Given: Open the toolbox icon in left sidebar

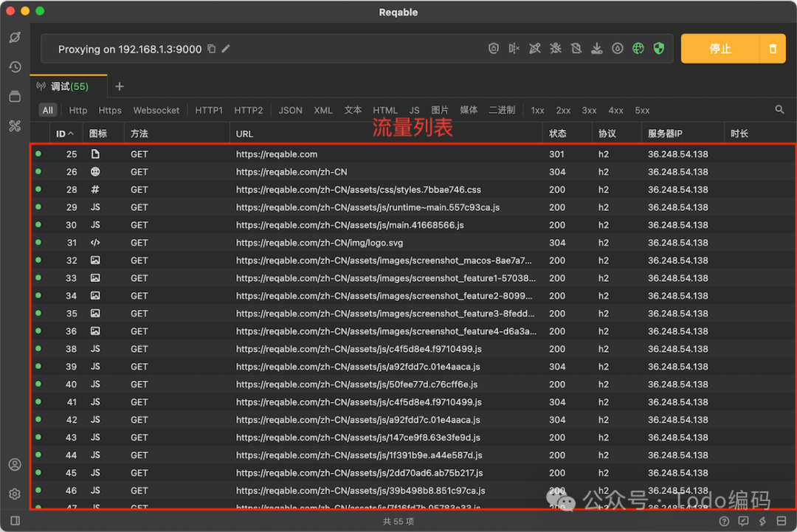Looking at the screenshot, I should (x=15, y=126).
